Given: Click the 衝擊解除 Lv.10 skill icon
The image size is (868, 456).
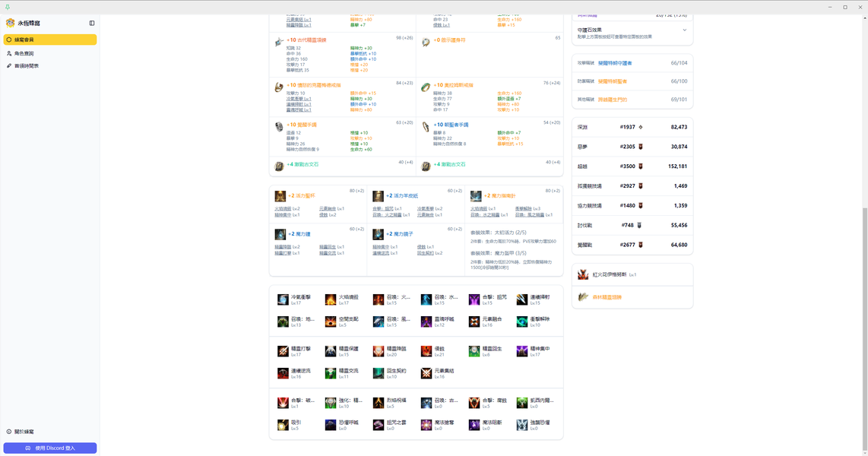Looking at the screenshot, I should click(522, 321).
